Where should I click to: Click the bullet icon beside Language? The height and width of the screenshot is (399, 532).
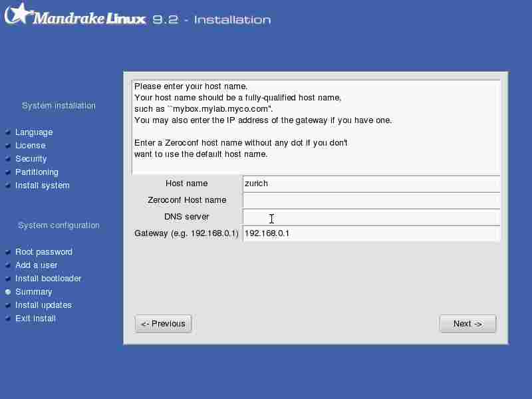(x=8, y=132)
